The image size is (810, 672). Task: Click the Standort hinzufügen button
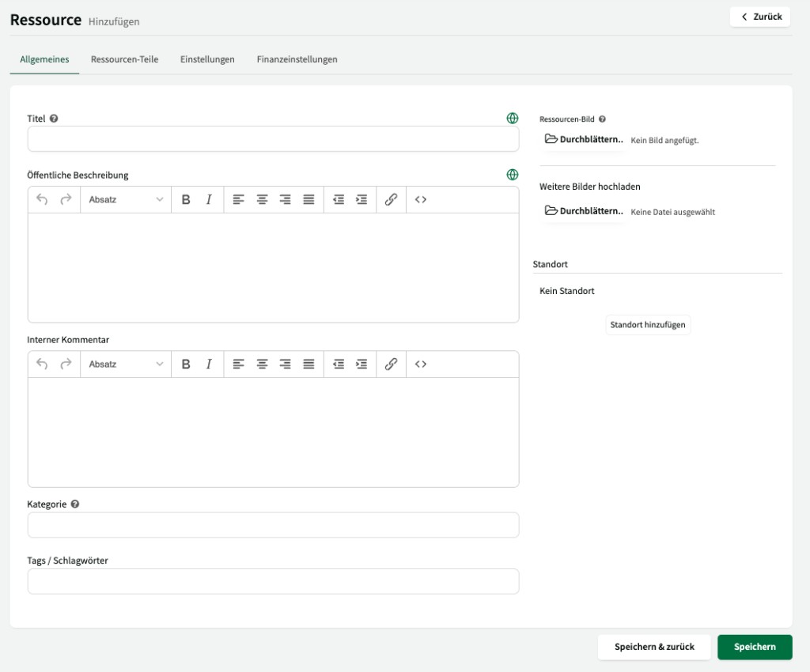tap(647, 324)
